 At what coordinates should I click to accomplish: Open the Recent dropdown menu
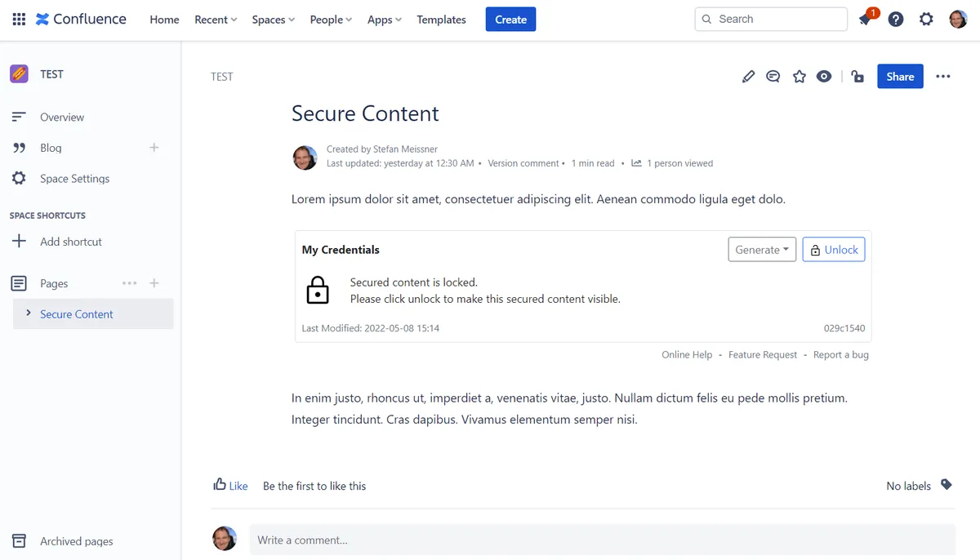click(x=216, y=20)
